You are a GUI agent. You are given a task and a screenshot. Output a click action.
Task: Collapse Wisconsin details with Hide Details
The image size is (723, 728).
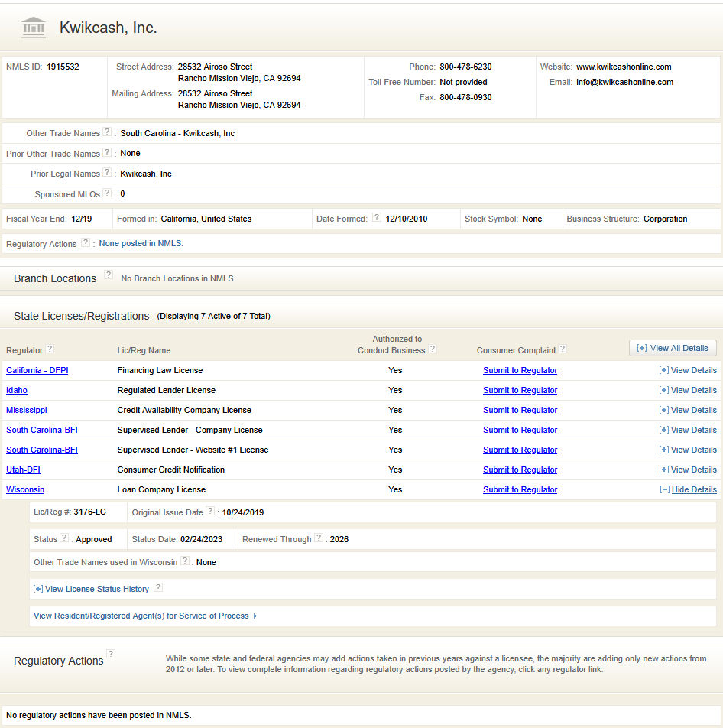[688, 489]
